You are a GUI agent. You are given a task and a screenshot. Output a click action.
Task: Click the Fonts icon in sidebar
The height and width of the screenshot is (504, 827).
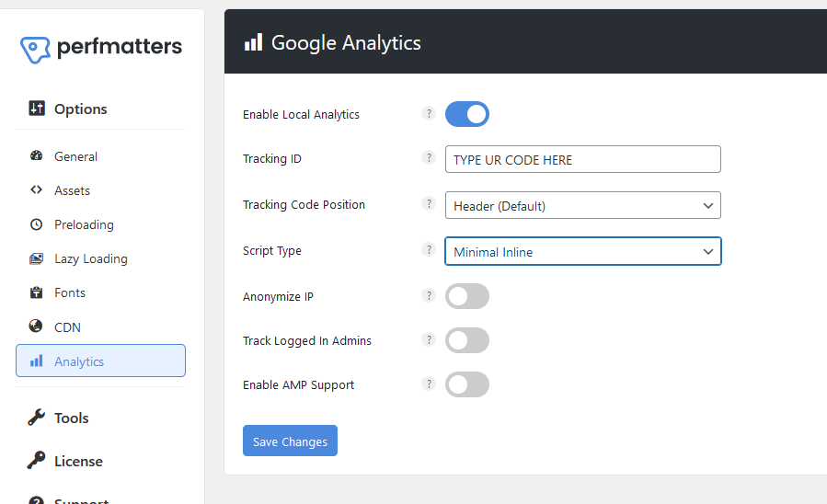(37, 292)
